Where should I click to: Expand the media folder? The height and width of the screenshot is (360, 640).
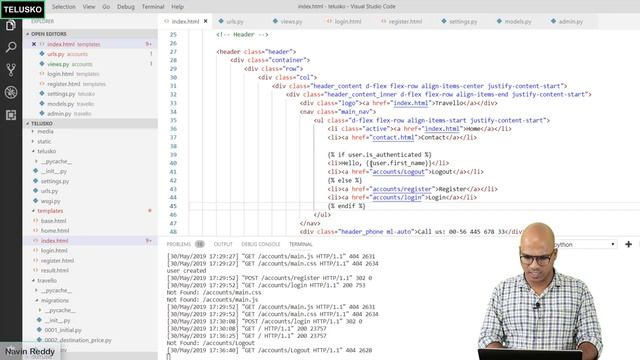click(45, 131)
